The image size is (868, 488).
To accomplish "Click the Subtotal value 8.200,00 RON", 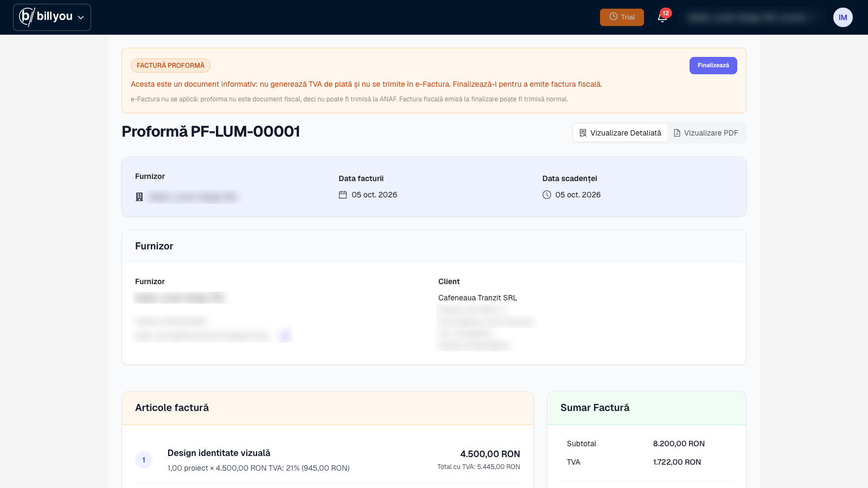I will (x=679, y=444).
